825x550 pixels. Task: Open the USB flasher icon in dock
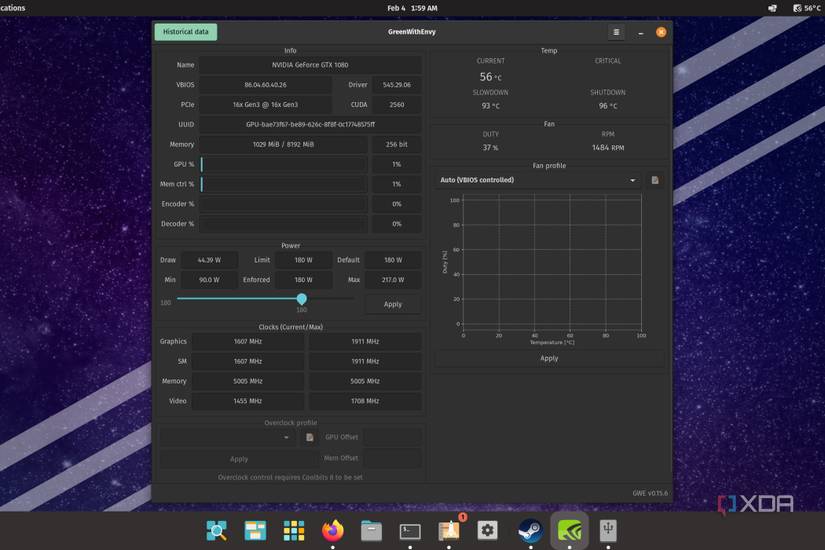(x=608, y=531)
